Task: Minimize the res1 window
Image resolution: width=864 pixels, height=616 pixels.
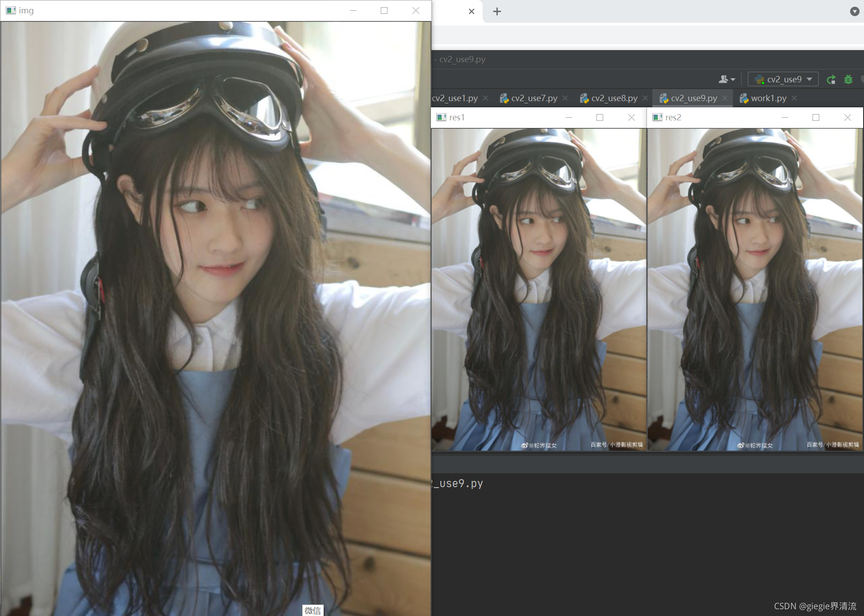Action: coord(569,117)
